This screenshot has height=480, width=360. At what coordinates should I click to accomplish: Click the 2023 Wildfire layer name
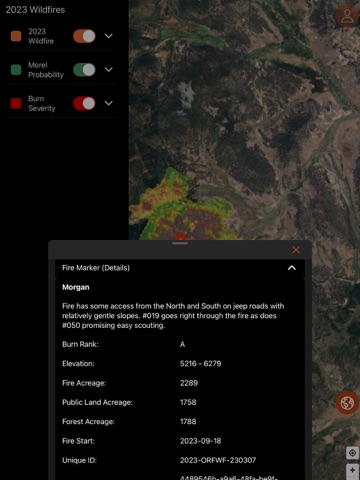41,36
